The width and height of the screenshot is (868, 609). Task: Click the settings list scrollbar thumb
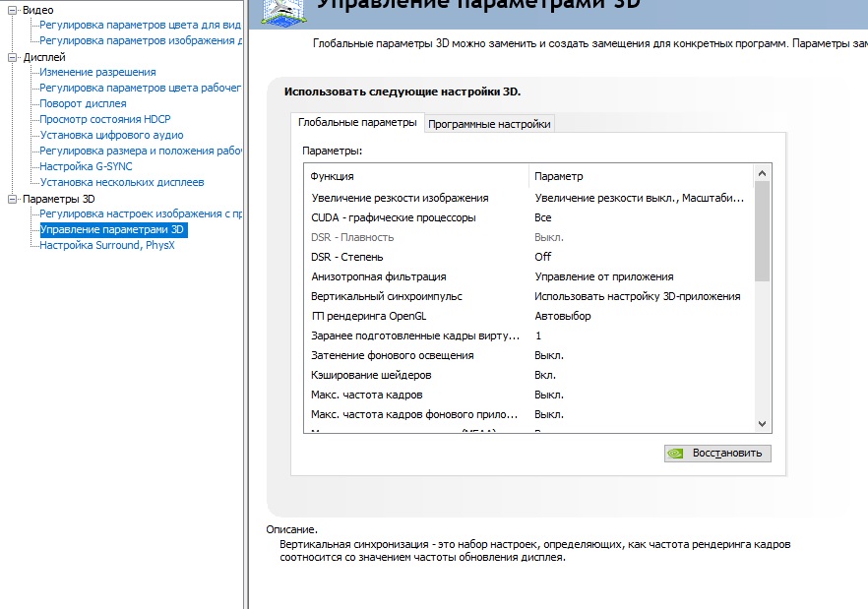tap(763, 231)
